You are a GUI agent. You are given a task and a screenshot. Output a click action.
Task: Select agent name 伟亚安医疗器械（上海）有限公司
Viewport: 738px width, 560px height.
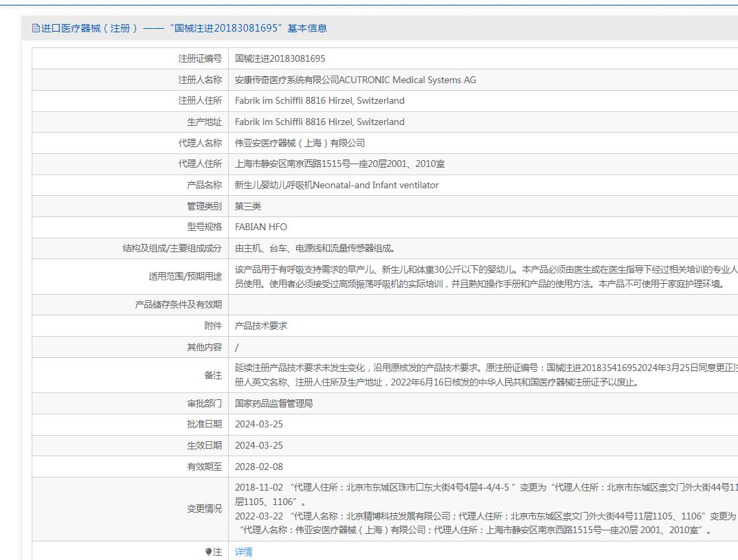(x=300, y=143)
